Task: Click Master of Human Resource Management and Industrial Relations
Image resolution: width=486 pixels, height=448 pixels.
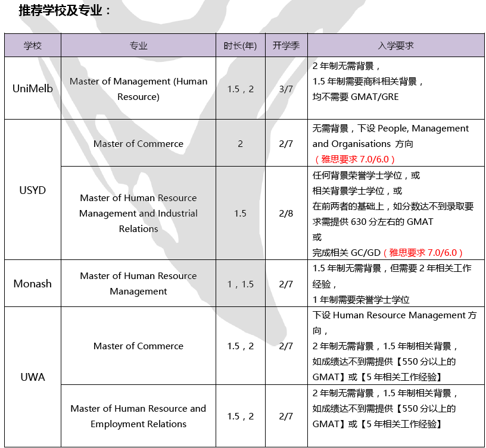Action: 138,214
